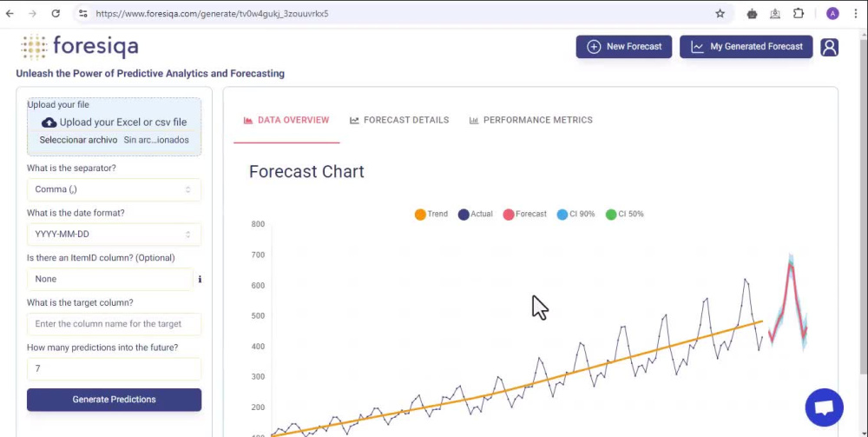Image resolution: width=868 pixels, height=437 pixels.
Task: Click the ItemID column field showing None
Action: [109, 279]
